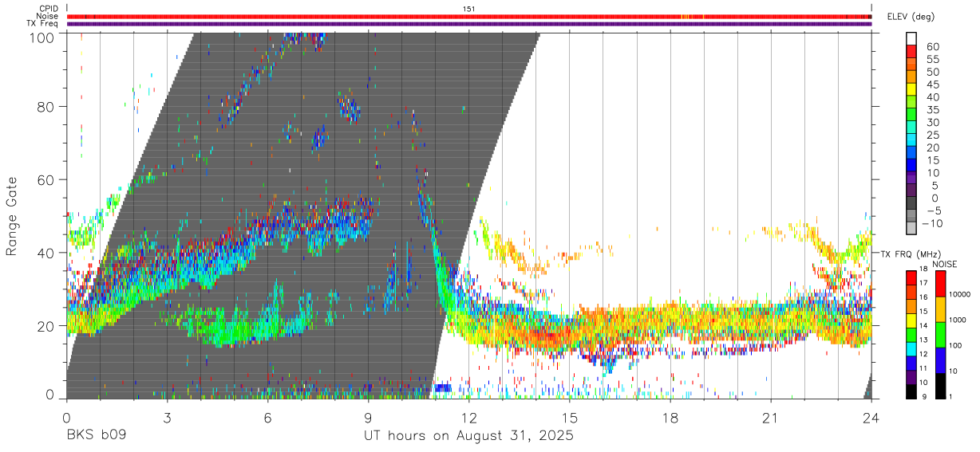The width and height of the screenshot is (980, 452).
Task: Click the white top swatch of ELEV colorbar
Action: [912, 39]
